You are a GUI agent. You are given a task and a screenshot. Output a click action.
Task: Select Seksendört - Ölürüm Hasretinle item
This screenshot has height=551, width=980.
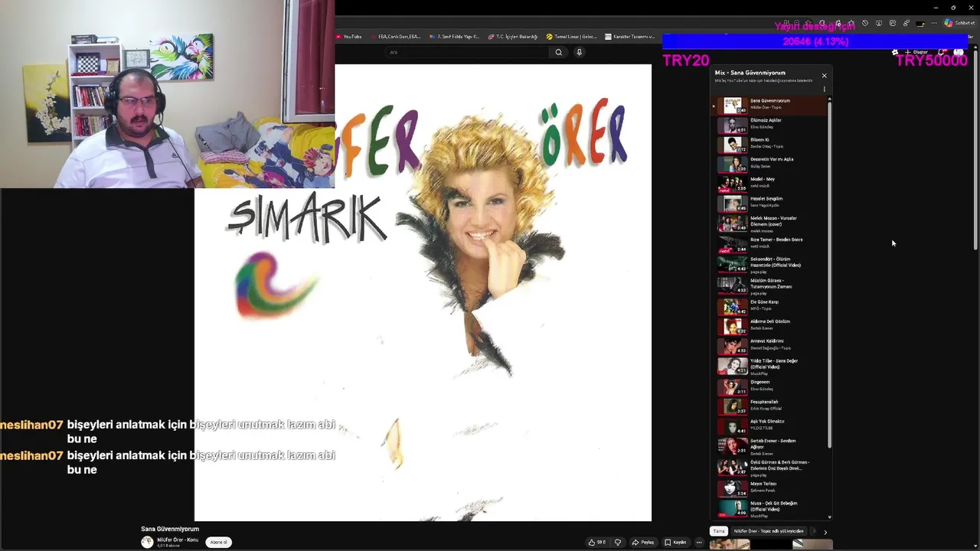click(769, 264)
